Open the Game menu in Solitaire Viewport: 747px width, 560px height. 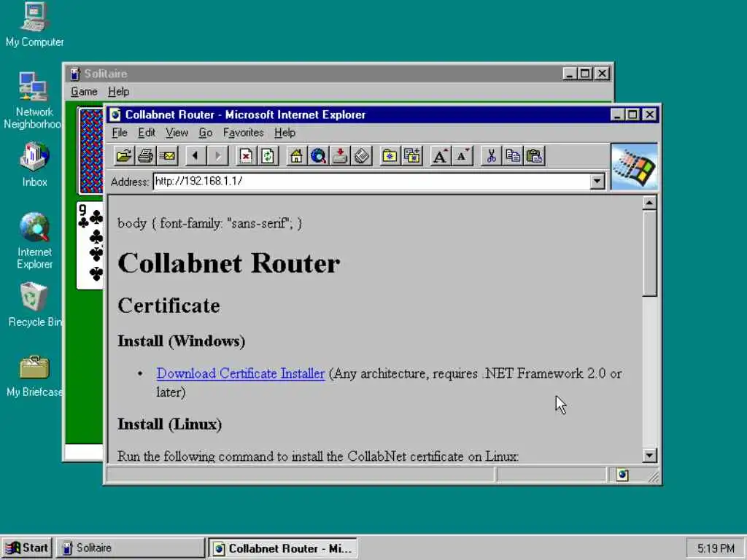pos(84,91)
